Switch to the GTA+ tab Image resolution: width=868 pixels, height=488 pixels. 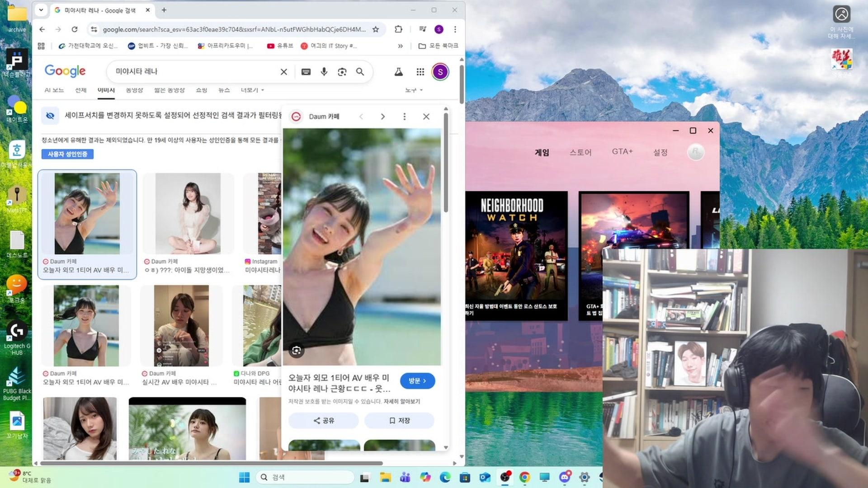click(622, 152)
